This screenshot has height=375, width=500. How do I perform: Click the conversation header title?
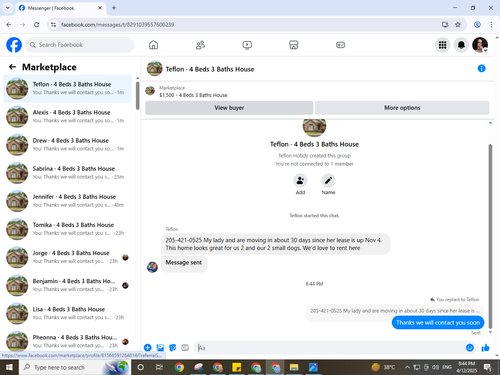210,69
